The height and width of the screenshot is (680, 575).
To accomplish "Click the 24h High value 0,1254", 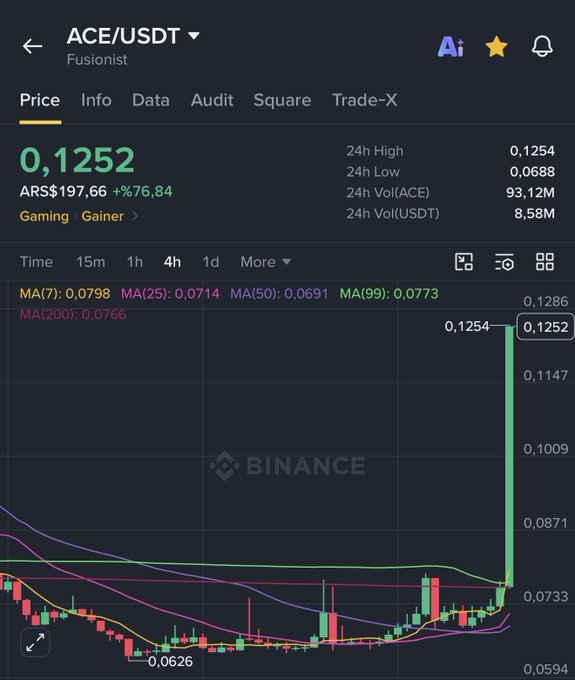I will tap(532, 151).
